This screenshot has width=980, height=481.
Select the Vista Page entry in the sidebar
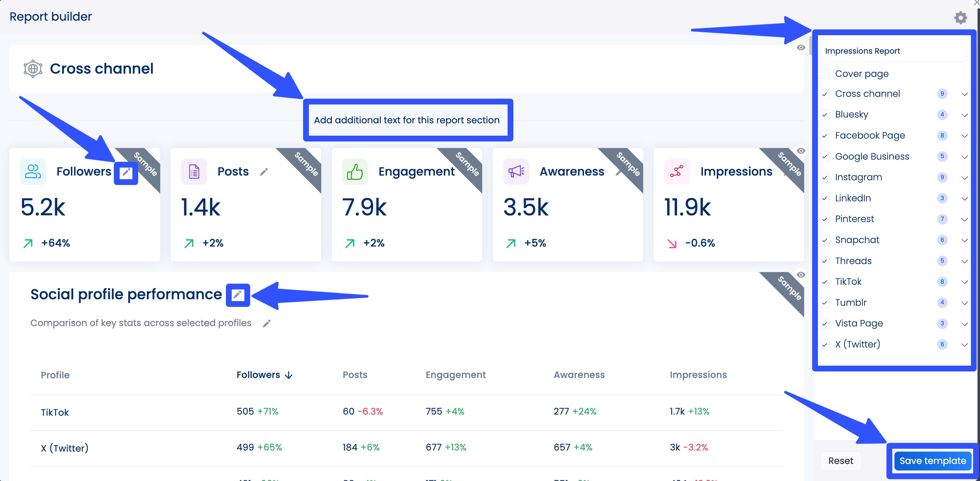(859, 324)
